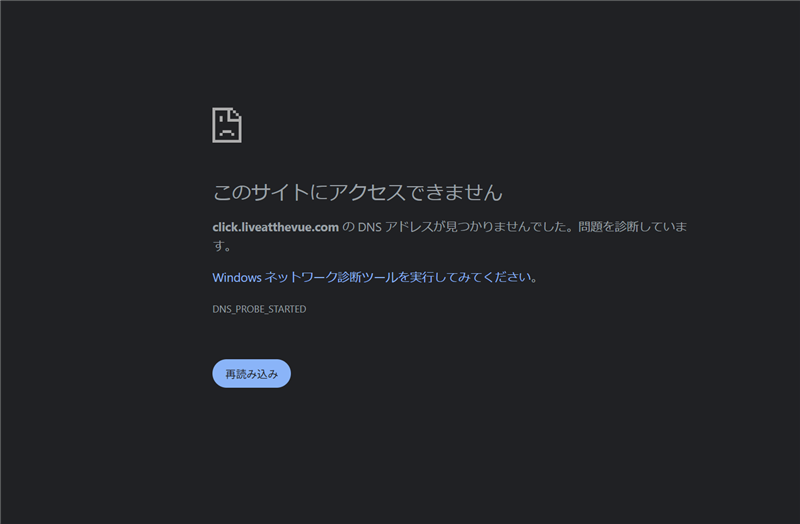Click the word 診断ツール in the blue link
The height and width of the screenshot is (524, 800).
coord(367,277)
